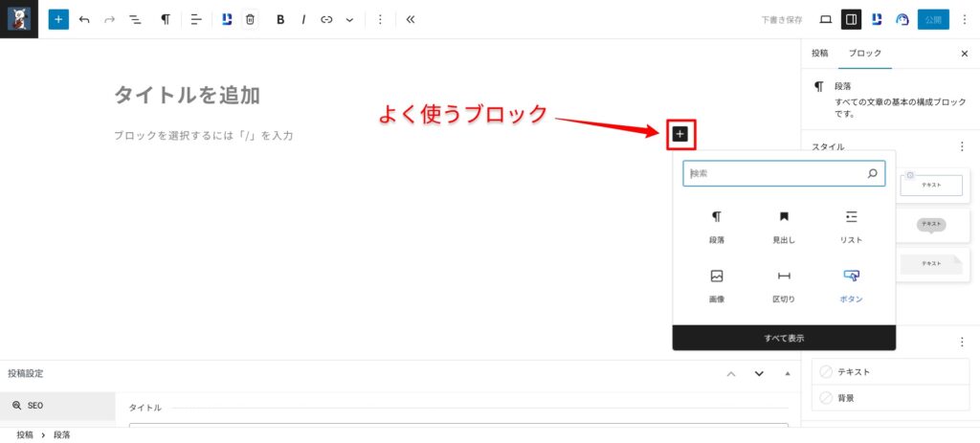
Task: Toggle italic formatting
Action: [303, 19]
